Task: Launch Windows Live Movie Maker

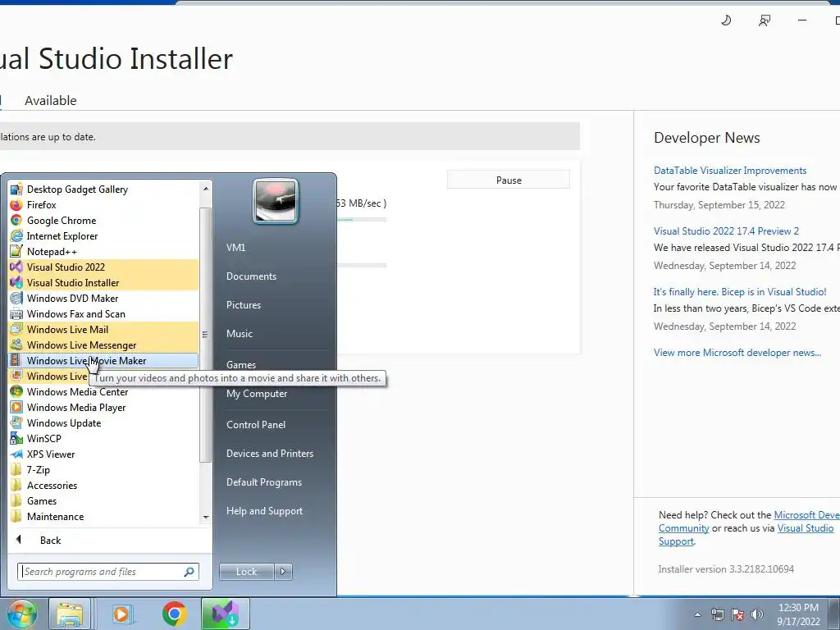Action: [103, 361]
